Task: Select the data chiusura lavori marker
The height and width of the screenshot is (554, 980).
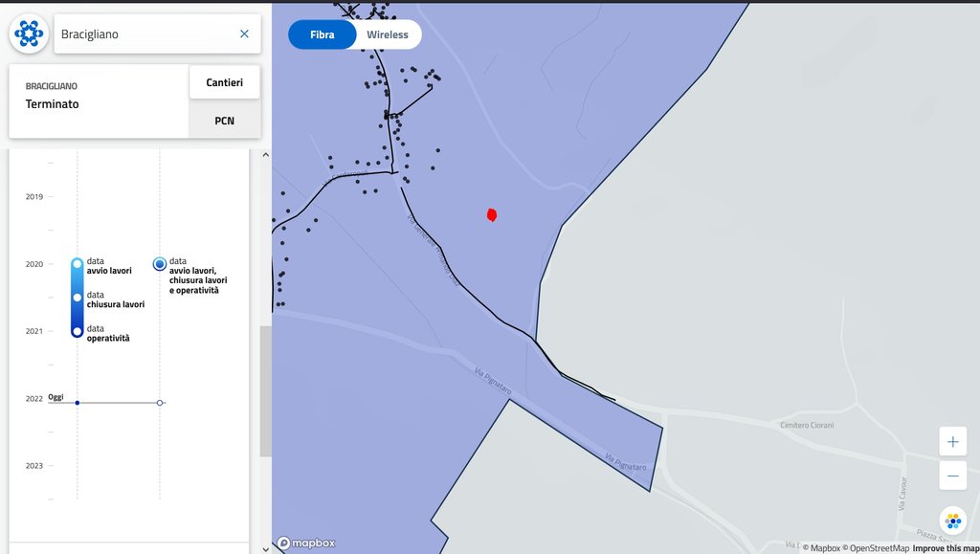Action: click(x=77, y=298)
